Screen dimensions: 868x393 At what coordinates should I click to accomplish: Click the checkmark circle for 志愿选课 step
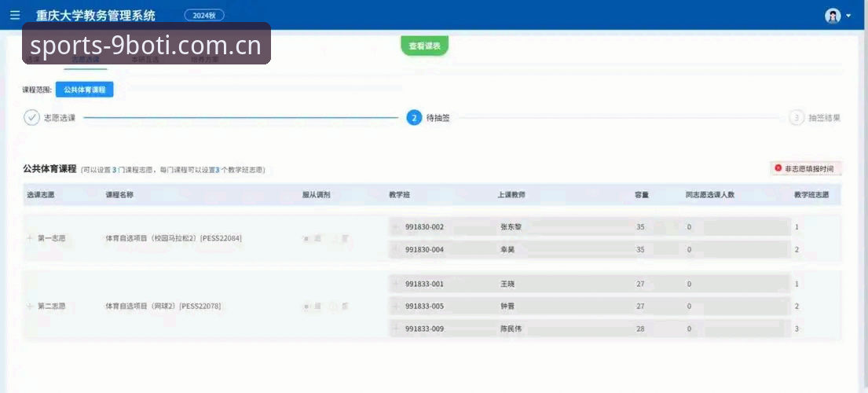point(31,117)
